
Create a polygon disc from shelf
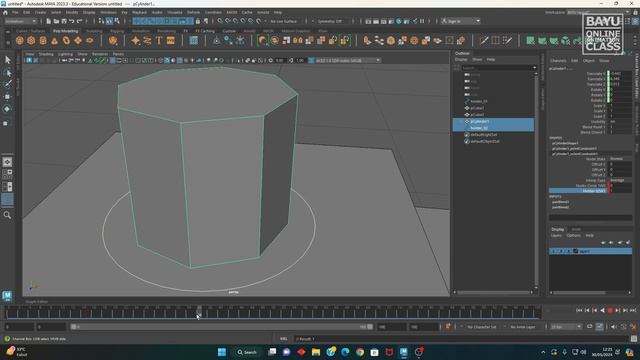(90, 40)
